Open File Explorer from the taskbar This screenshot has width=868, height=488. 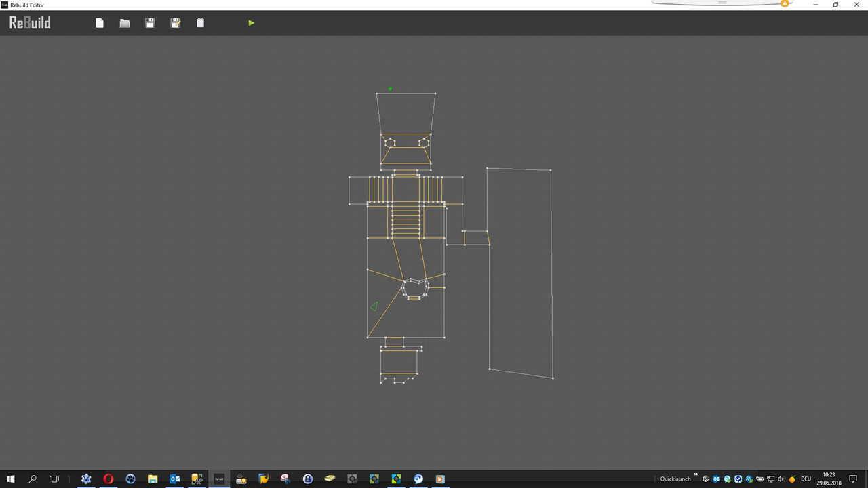pos(153,479)
